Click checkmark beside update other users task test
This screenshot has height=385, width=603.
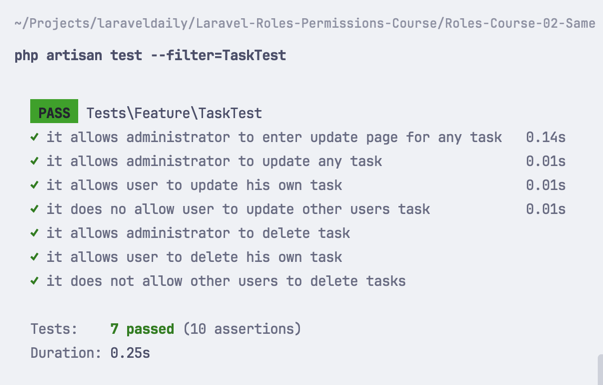tap(35, 209)
